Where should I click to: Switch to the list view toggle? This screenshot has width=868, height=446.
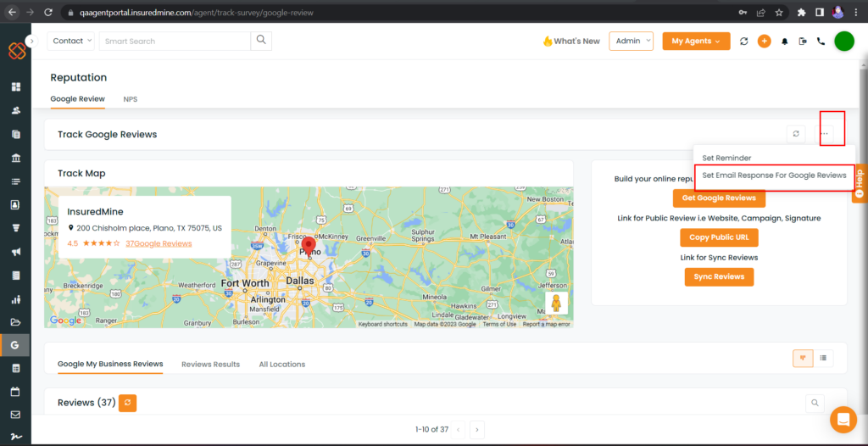coord(822,358)
